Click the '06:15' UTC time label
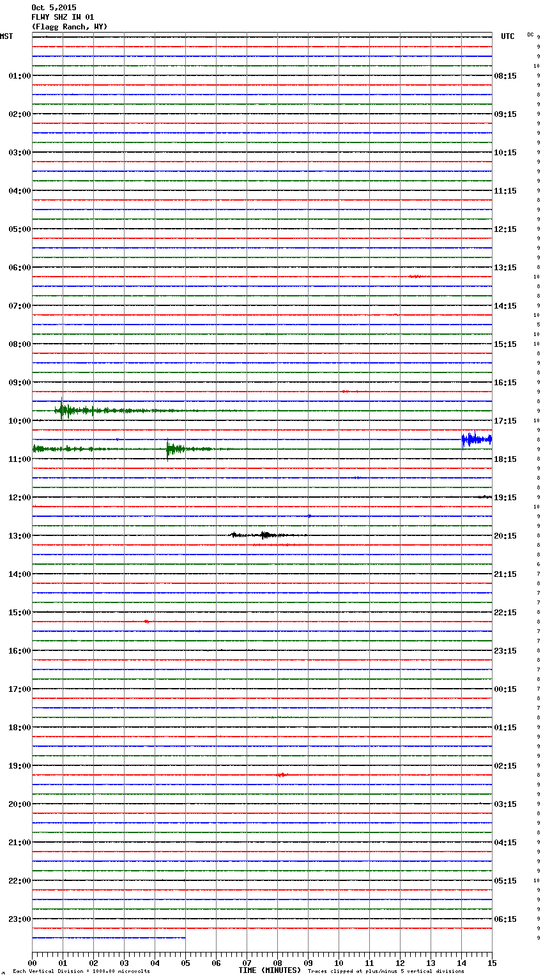This screenshot has height=980, width=543. 505,919
